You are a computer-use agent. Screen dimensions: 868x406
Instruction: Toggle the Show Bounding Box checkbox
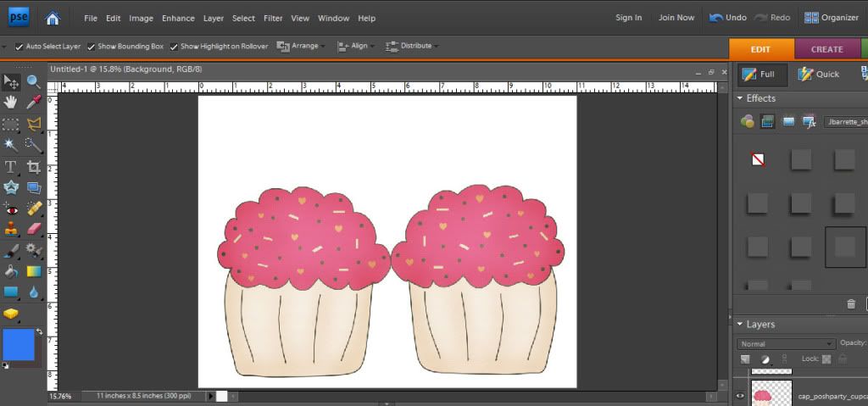point(92,47)
